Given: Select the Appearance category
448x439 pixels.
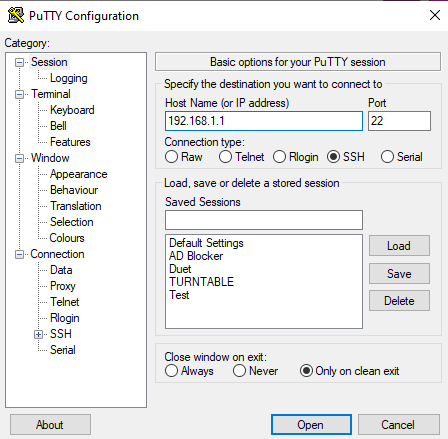Looking at the screenshot, I should (x=79, y=174).
